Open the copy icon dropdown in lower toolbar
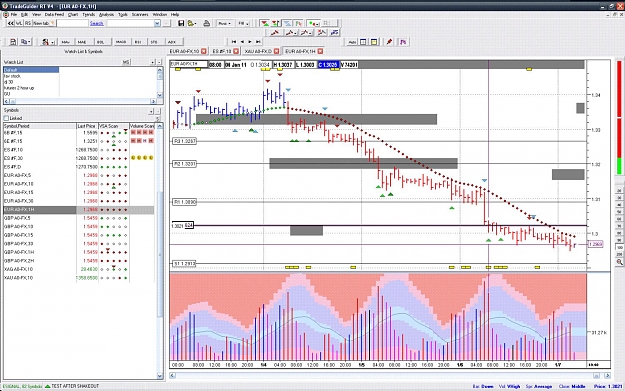The height and width of the screenshot is (391, 625). point(26,42)
